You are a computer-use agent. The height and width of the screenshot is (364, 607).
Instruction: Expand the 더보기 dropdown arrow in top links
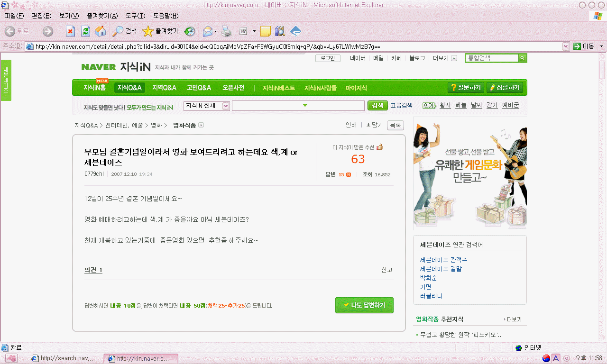(454, 58)
